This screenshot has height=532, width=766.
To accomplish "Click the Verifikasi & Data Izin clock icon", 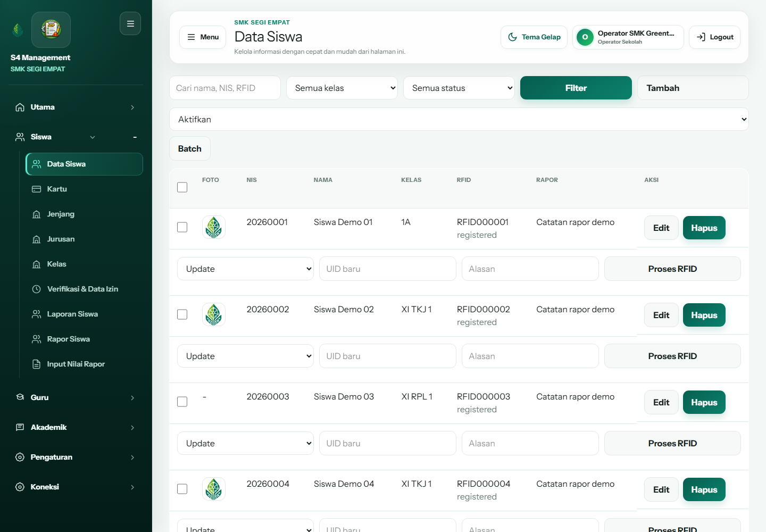I will click(x=37, y=289).
